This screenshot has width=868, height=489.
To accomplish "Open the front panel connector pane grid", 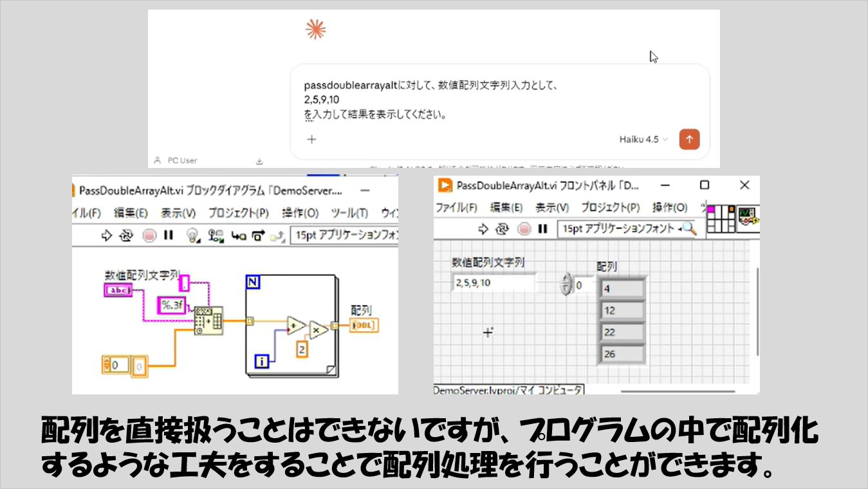I will coord(721,219).
